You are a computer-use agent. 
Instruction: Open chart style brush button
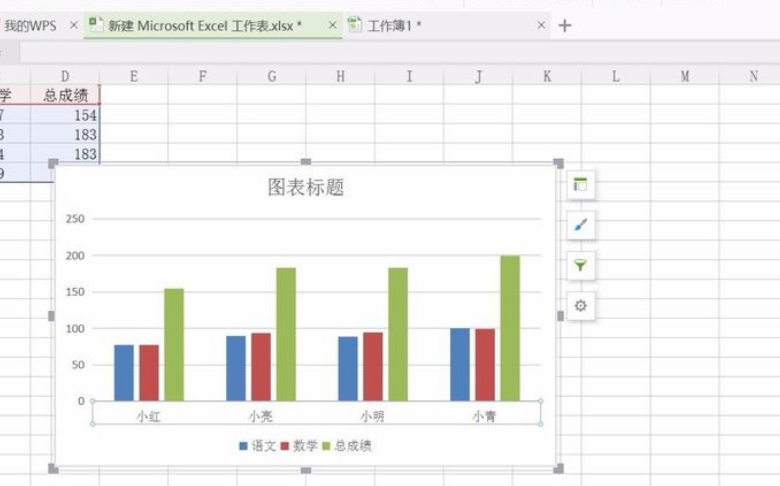580,225
